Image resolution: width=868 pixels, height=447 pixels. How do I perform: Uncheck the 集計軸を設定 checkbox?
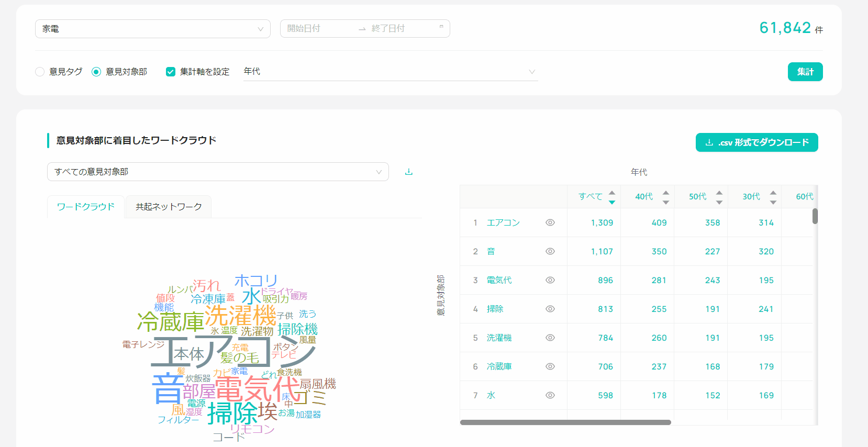pos(171,72)
